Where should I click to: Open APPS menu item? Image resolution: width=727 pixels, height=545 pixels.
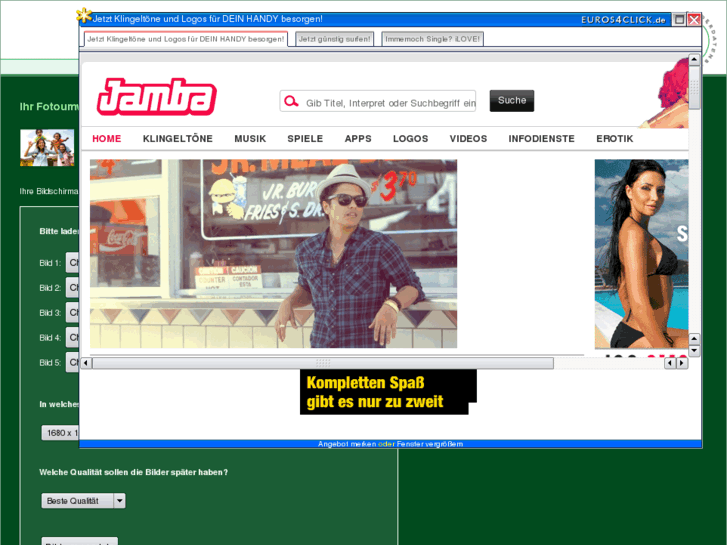(x=358, y=139)
